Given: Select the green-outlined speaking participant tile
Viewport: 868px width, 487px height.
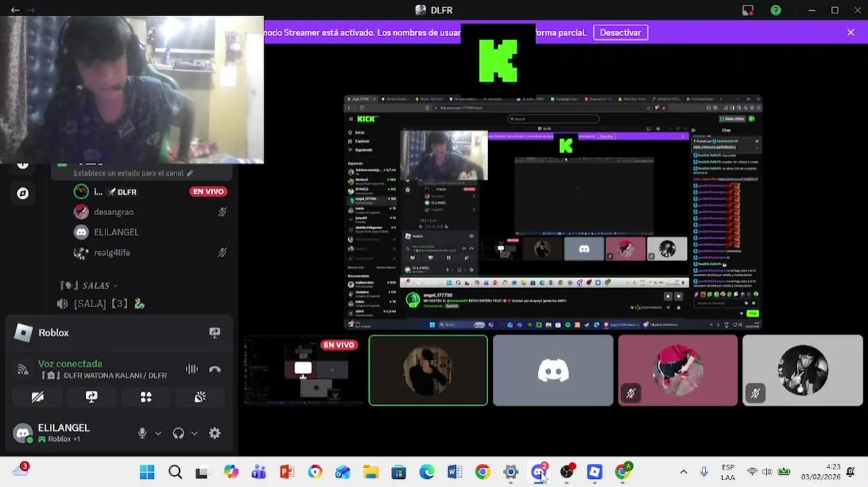Looking at the screenshot, I should [x=428, y=370].
